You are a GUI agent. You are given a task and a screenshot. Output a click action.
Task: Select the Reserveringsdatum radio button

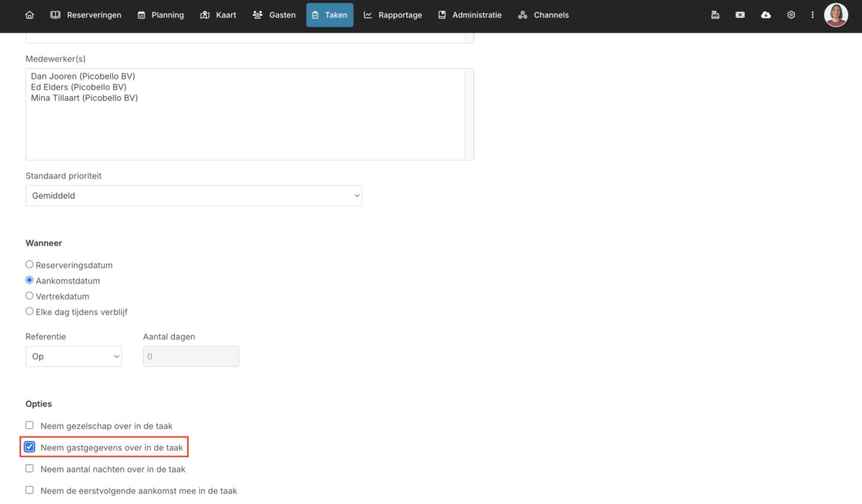click(29, 264)
